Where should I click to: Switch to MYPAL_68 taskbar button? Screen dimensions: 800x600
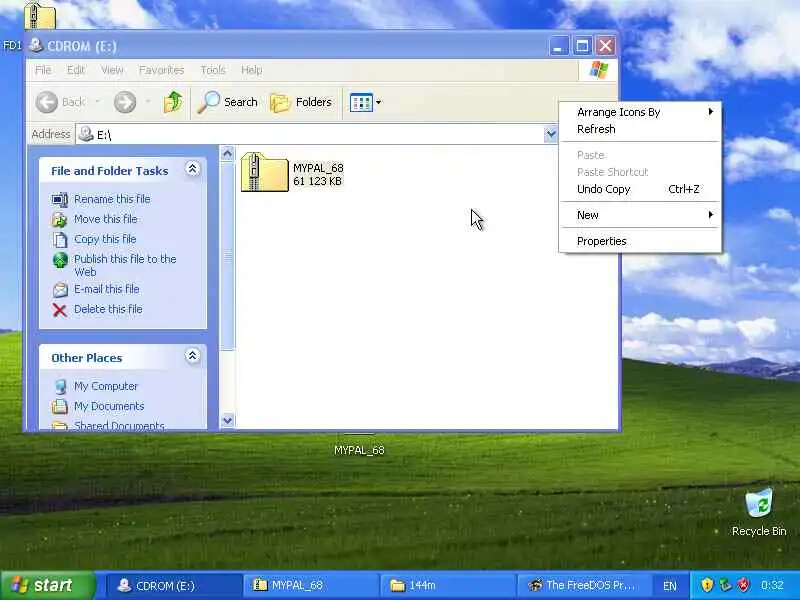click(x=311, y=586)
